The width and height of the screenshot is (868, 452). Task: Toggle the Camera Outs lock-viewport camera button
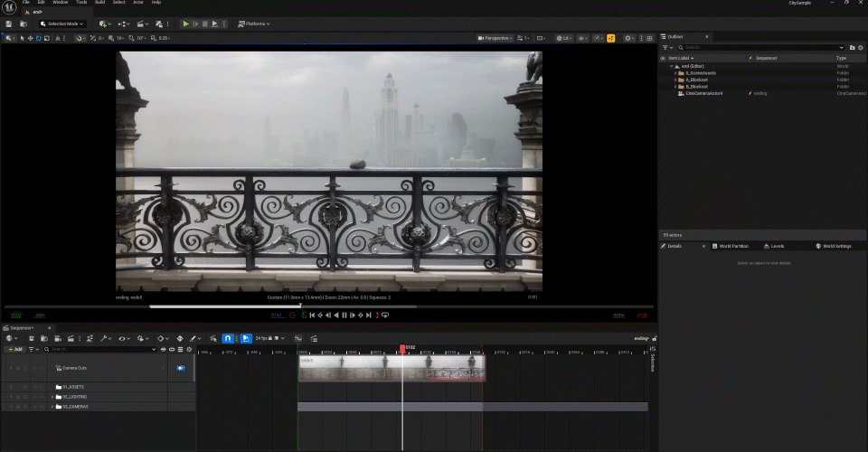pos(181,368)
